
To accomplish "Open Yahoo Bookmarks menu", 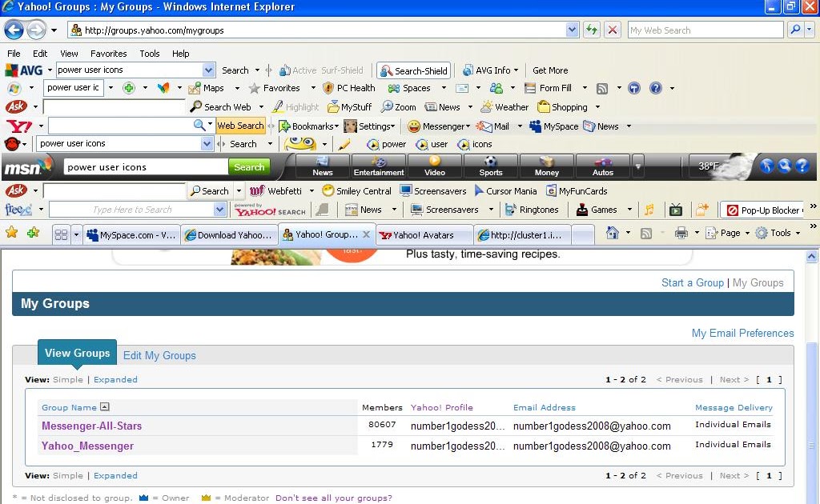I will tap(308, 126).
